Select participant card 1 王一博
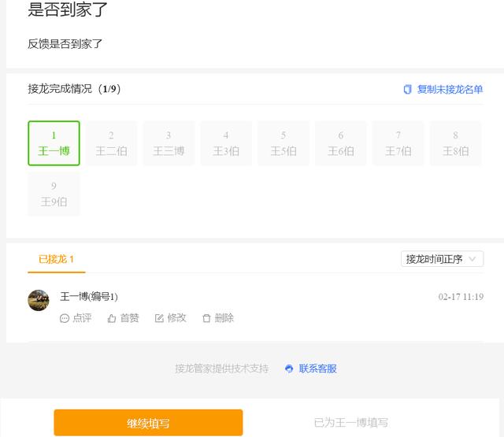Image resolution: width=504 pixels, height=437 pixels. [54, 143]
